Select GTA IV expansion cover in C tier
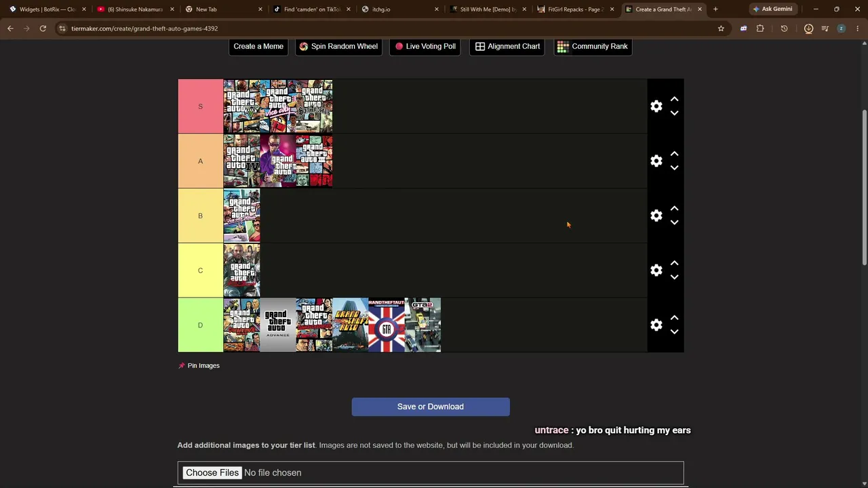 pyautogui.click(x=241, y=270)
